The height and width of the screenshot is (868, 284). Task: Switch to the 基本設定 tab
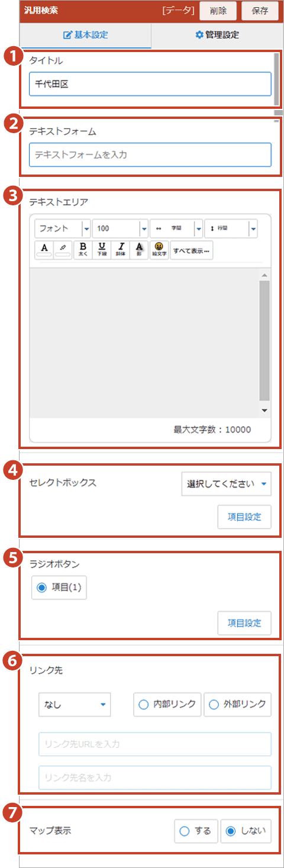86,35
